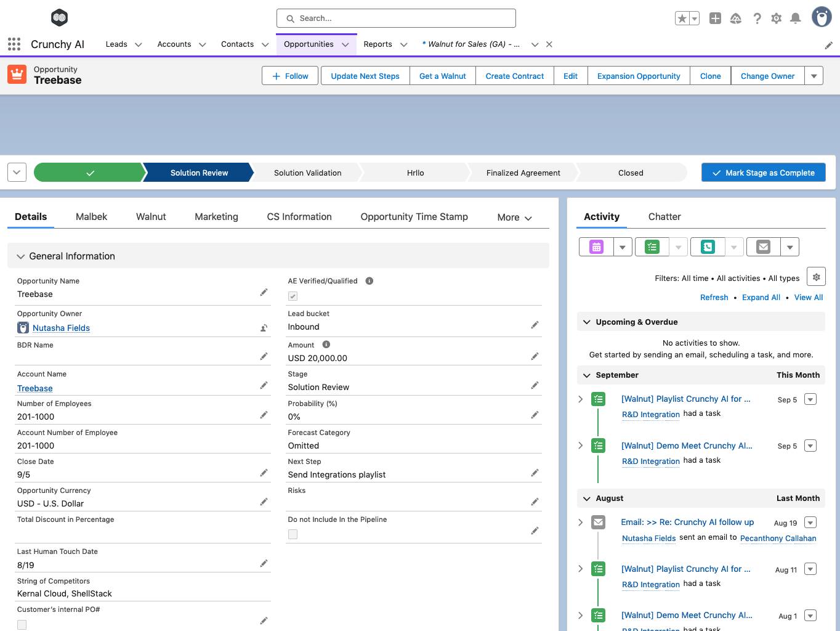Toggle the AE Verified/Qualified checkbox

293,296
